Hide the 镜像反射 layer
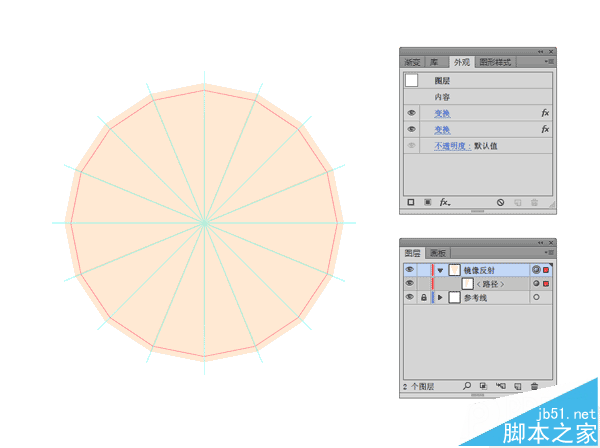This screenshot has width=600, height=448. [x=409, y=270]
